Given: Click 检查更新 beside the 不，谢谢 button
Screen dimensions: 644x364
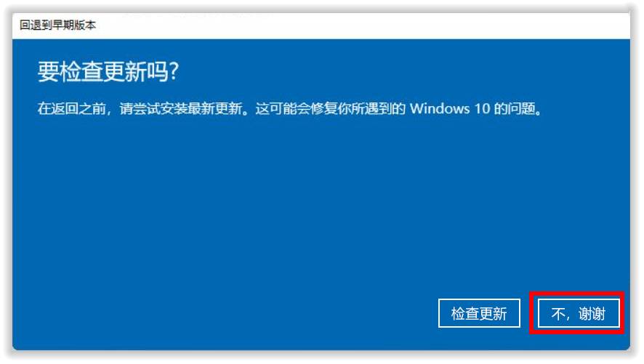Looking at the screenshot, I should tap(479, 313).
